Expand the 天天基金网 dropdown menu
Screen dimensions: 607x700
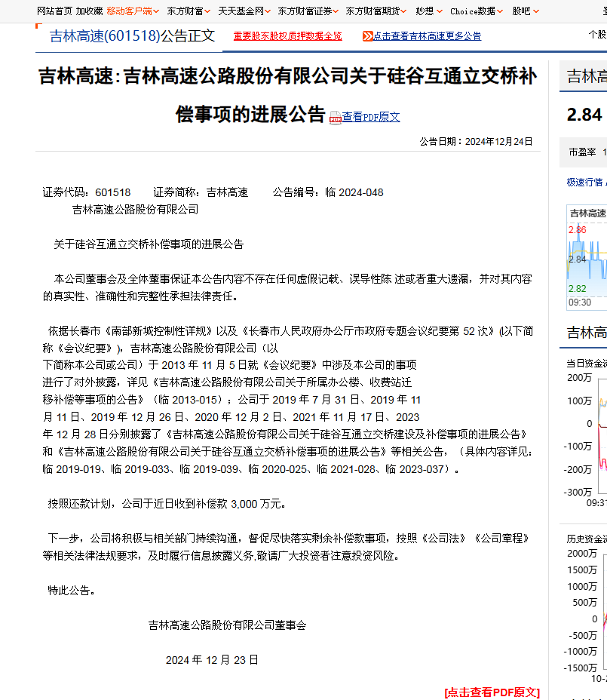pos(244,11)
